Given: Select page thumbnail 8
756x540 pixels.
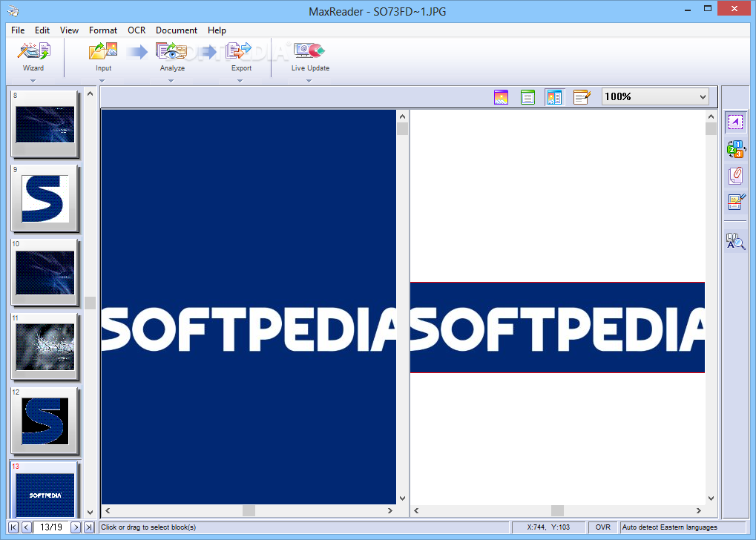Looking at the screenshot, I should pos(45,124).
